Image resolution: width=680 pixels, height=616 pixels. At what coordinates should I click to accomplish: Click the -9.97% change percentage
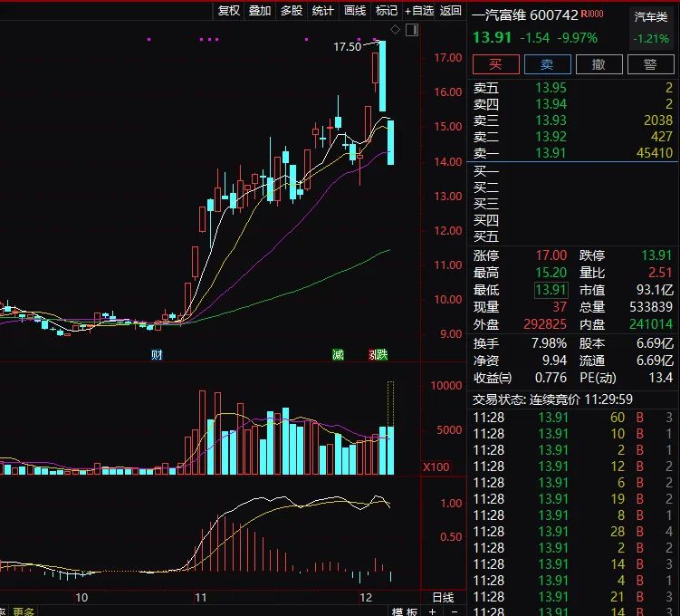tap(577, 38)
